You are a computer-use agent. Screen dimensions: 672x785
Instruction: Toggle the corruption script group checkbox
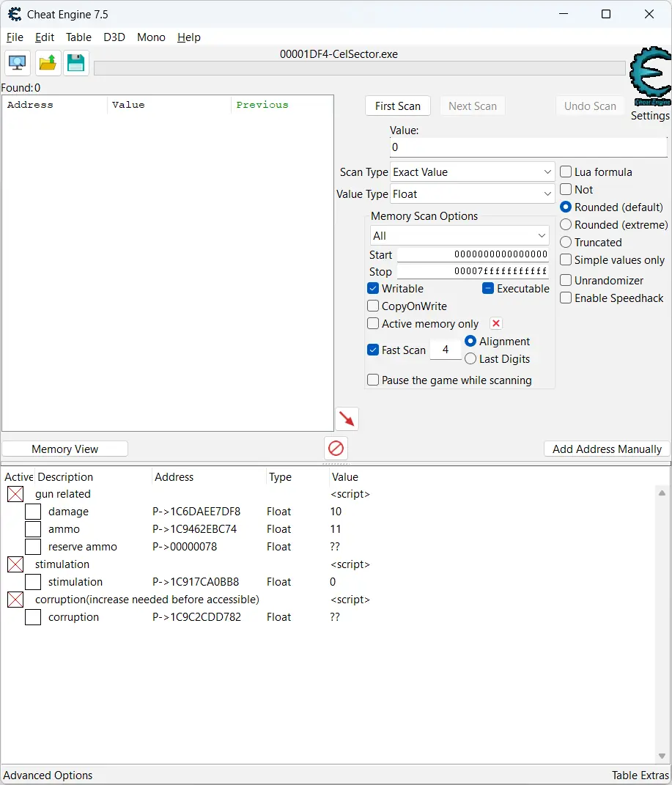[15, 600]
